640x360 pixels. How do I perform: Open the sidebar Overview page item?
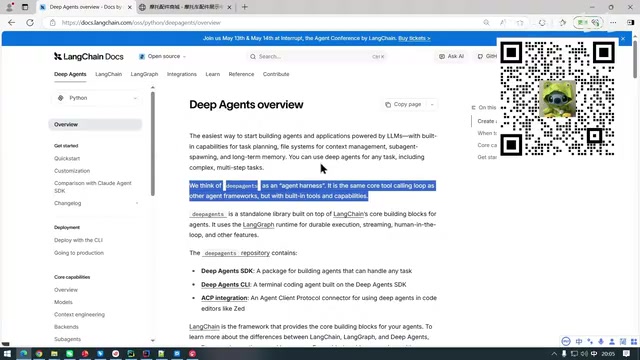point(95,124)
